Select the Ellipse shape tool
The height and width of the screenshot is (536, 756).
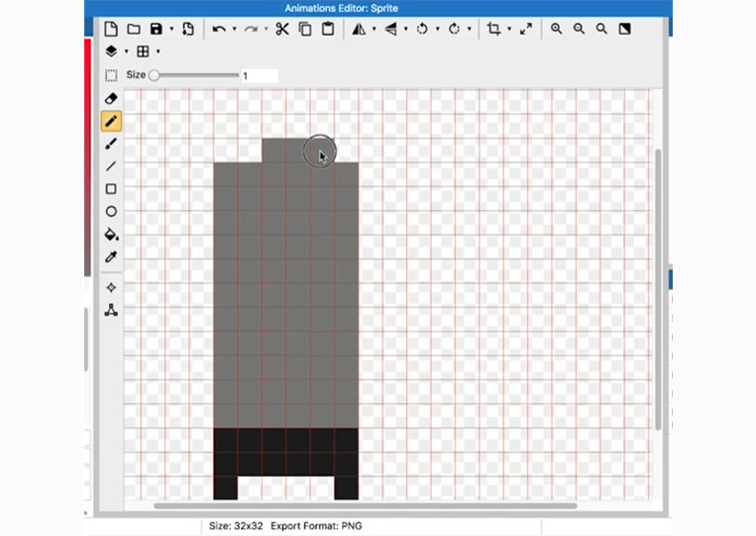point(111,212)
